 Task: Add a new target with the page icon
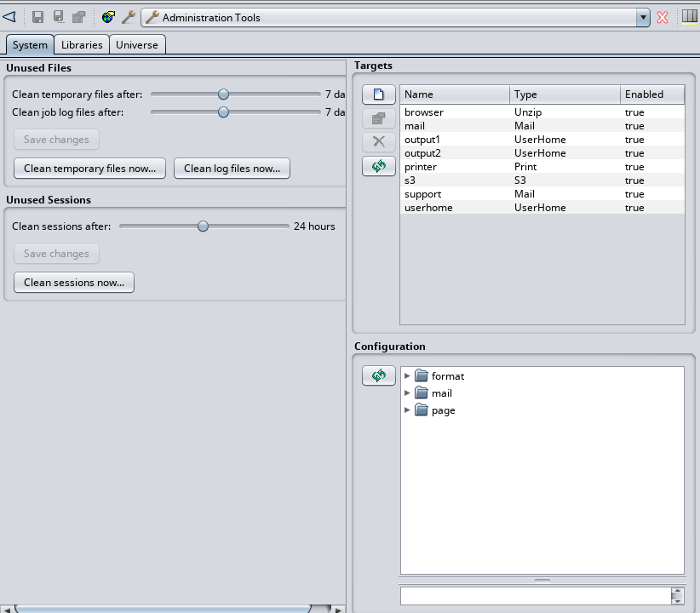point(379,95)
